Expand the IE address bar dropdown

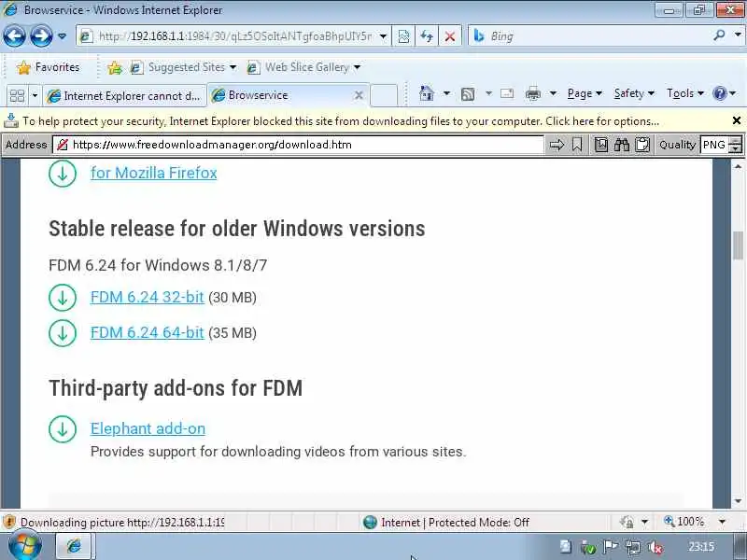383,36
